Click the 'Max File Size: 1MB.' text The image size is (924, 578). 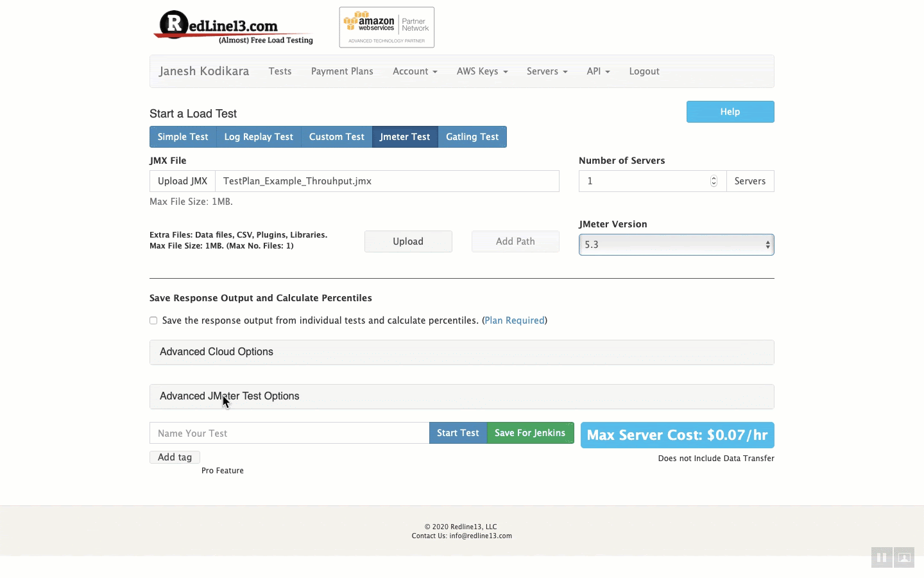point(191,202)
